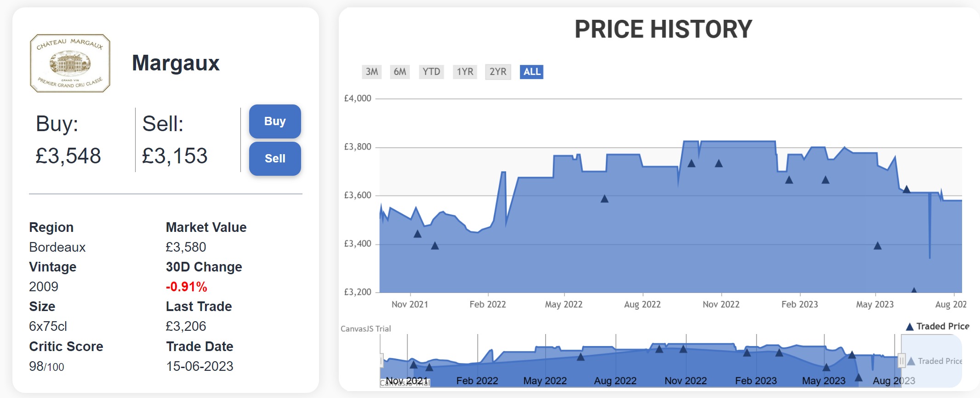Click the Chateau Margaux label logo
This screenshot has height=398, width=980.
[70, 63]
